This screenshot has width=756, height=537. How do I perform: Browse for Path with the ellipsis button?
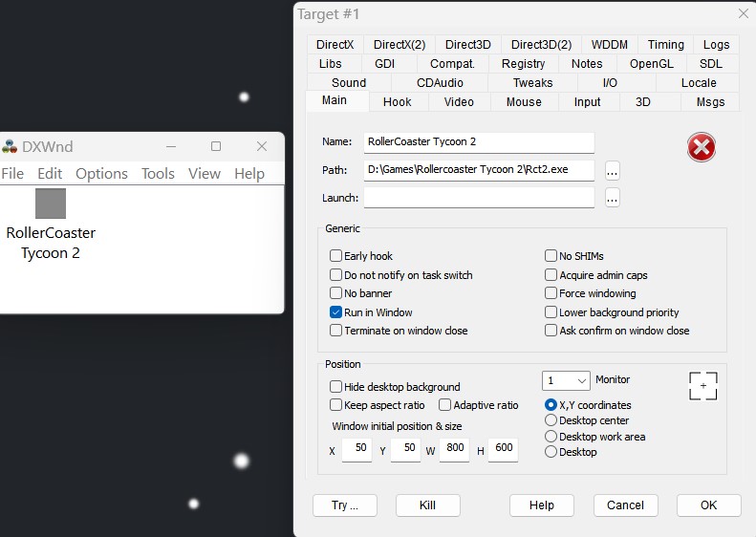pos(613,171)
